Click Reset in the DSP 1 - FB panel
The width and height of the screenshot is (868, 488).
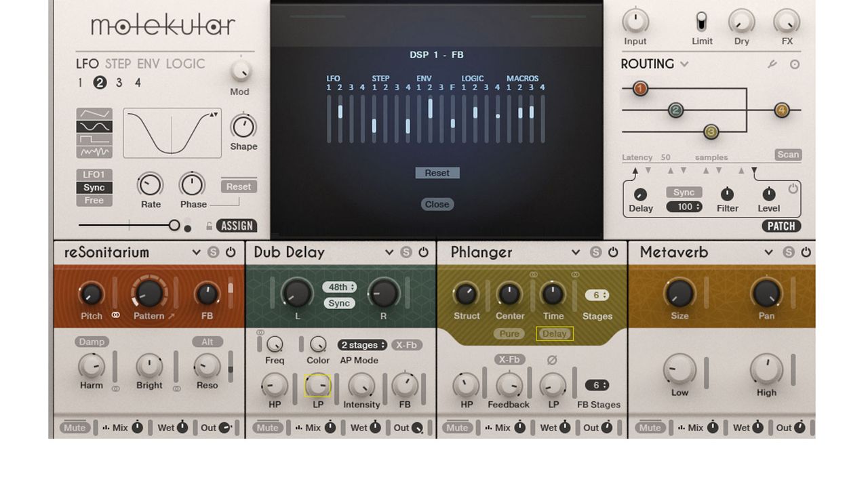[x=437, y=173]
